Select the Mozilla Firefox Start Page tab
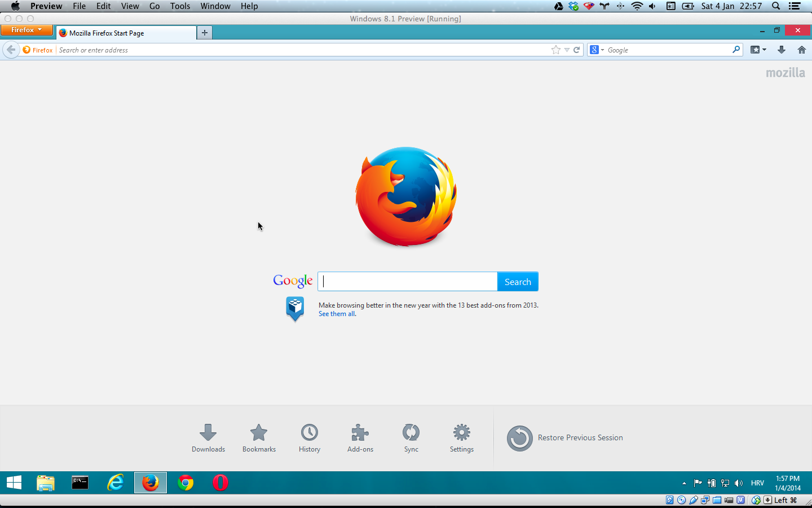This screenshot has width=812, height=508. point(126,33)
